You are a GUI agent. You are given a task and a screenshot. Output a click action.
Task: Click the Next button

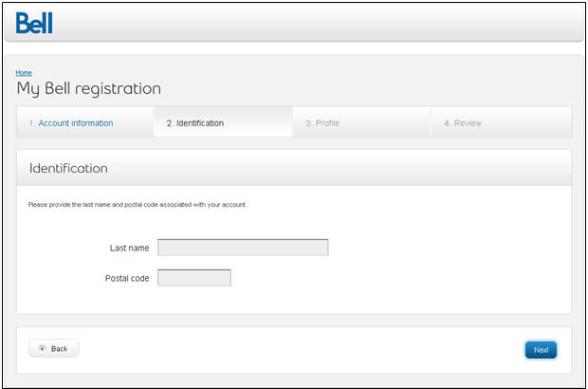pos(541,349)
